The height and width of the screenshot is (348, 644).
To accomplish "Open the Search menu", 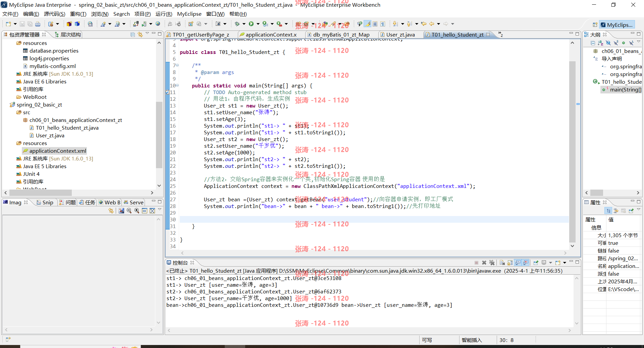I will pyautogui.click(x=121, y=14).
